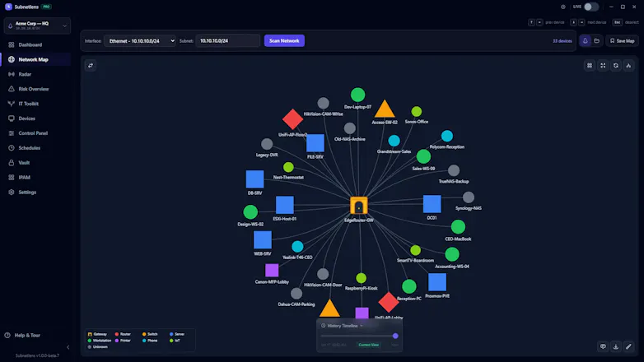This screenshot has height=362, width=644.
Task: Click the Subnet input field
Action: [x=227, y=40]
